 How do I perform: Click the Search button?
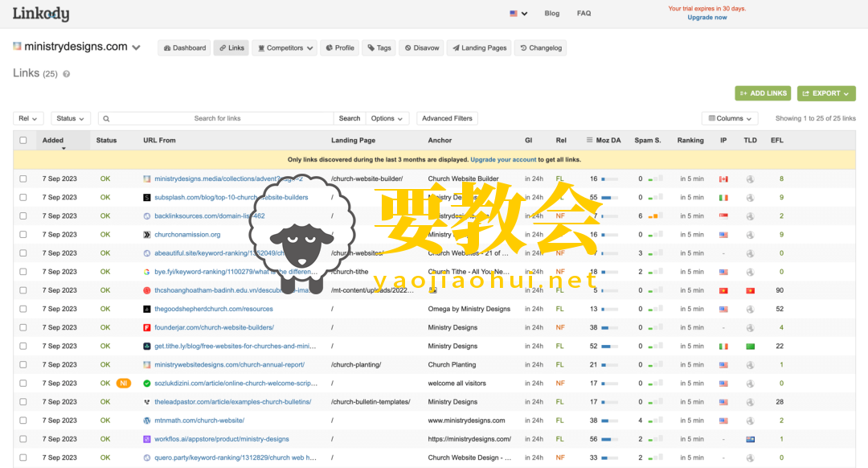[x=350, y=118]
